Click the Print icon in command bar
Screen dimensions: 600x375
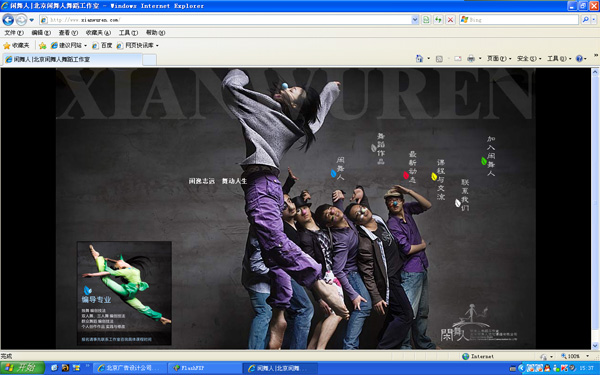click(x=471, y=59)
